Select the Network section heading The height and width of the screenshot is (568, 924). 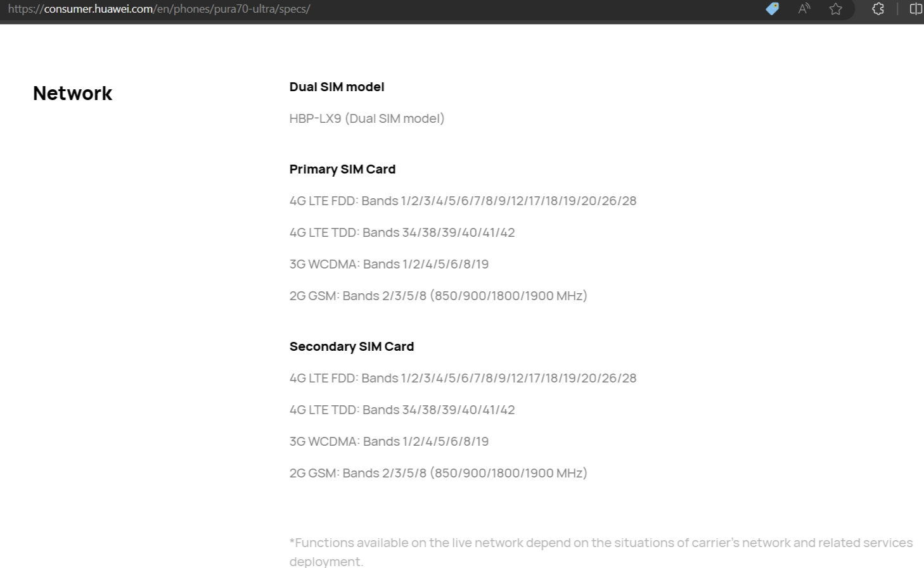(72, 93)
